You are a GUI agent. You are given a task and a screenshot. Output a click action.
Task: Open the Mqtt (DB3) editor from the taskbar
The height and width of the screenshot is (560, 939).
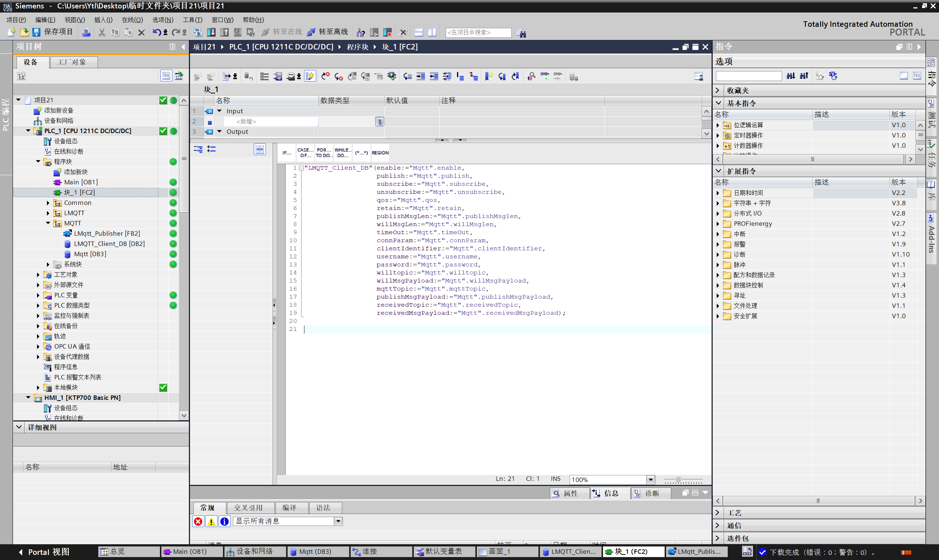pos(318,552)
